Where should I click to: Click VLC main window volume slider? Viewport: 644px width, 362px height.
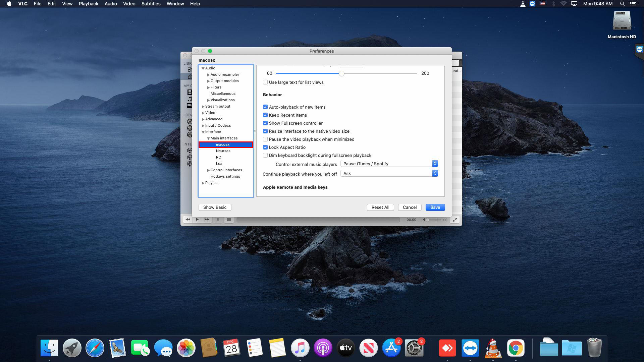point(435,220)
